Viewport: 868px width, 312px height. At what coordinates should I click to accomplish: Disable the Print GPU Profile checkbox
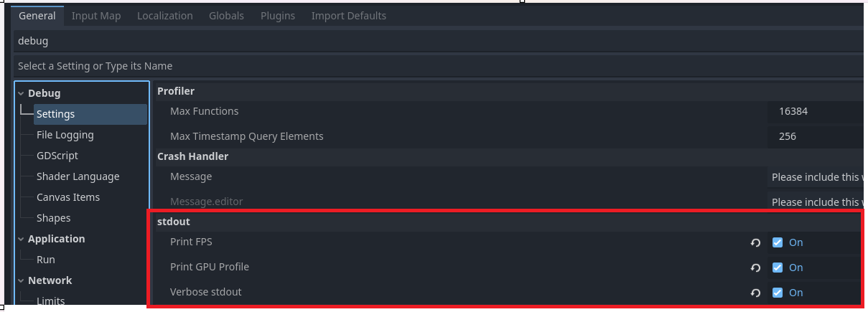click(778, 268)
